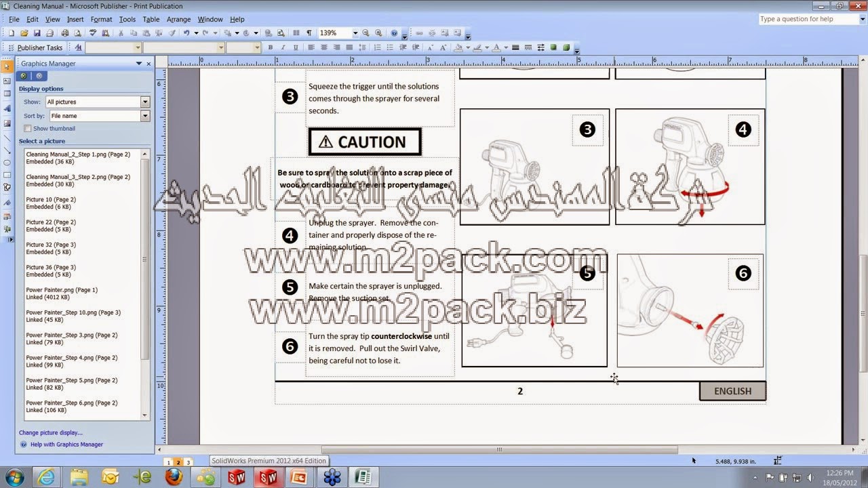
Task: Choose the Text Box tool in Objects toolbar
Action: pos(7,81)
